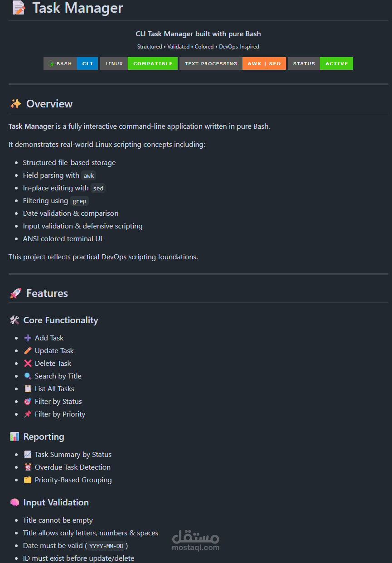Click the magnifier icon beside Search by Title
Screen dimensions: 392x563
click(28, 376)
